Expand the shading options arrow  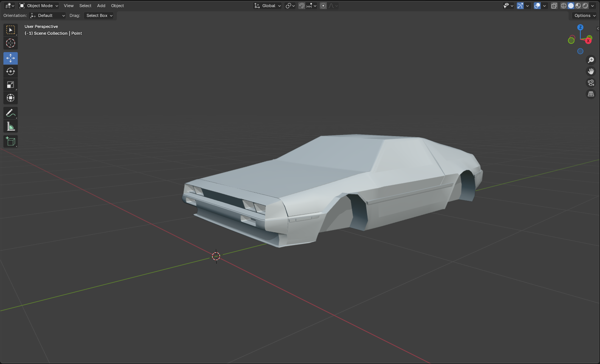[592, 6]
